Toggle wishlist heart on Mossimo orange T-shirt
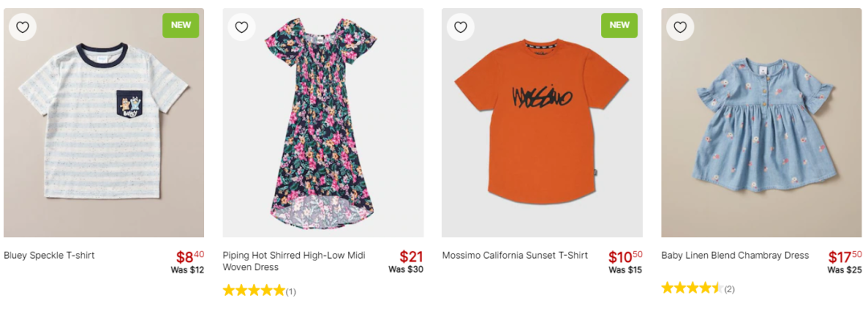 click(x=461, y=27)
